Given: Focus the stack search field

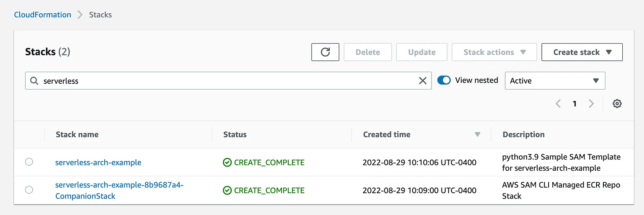Looking at the screenshot, I should click(x=228, y=81).
